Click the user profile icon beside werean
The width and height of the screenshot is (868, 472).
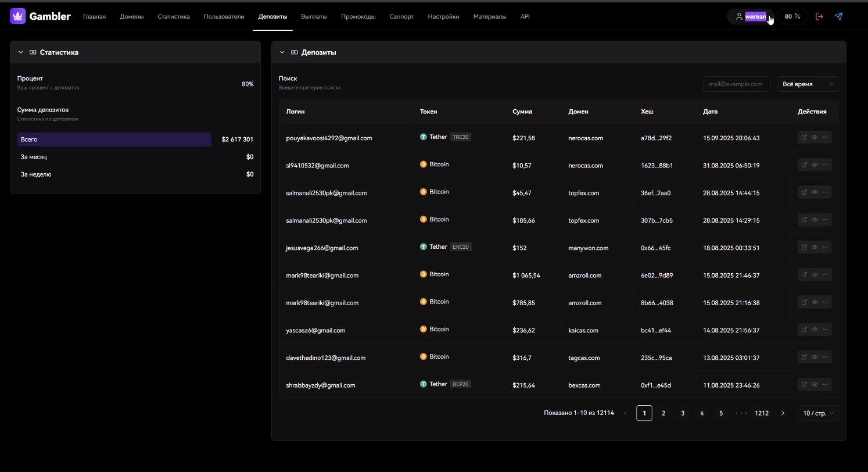[x=739, y=16]
